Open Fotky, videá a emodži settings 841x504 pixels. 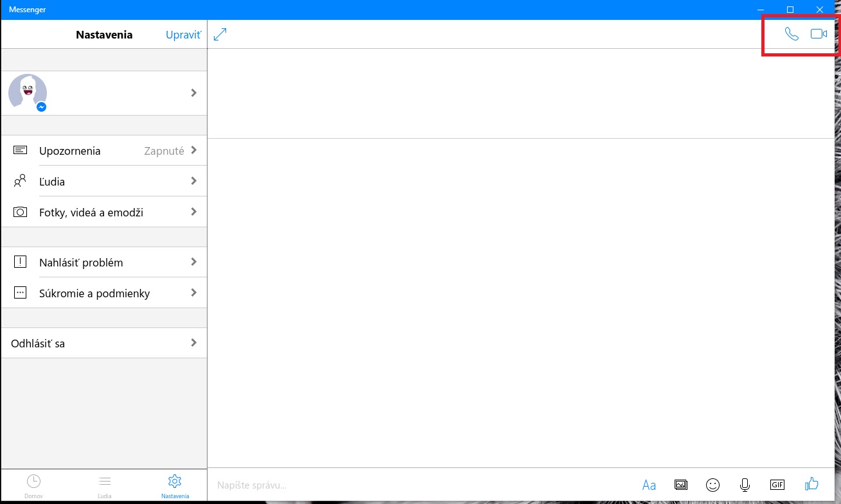pos(104,212)
